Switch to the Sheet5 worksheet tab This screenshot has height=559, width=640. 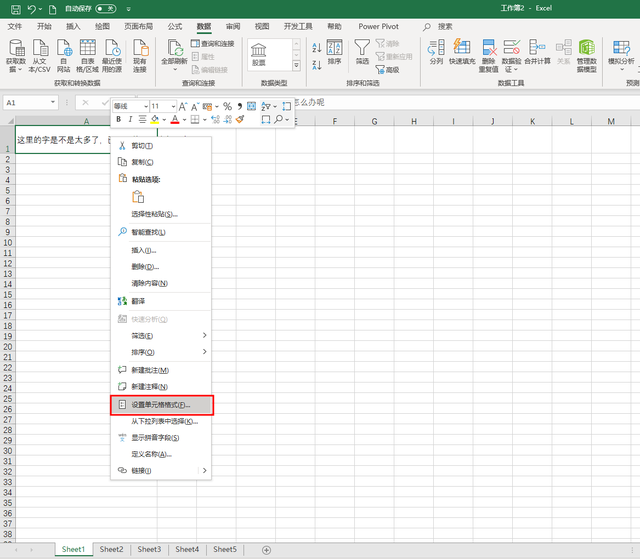(x=224, y=549)
